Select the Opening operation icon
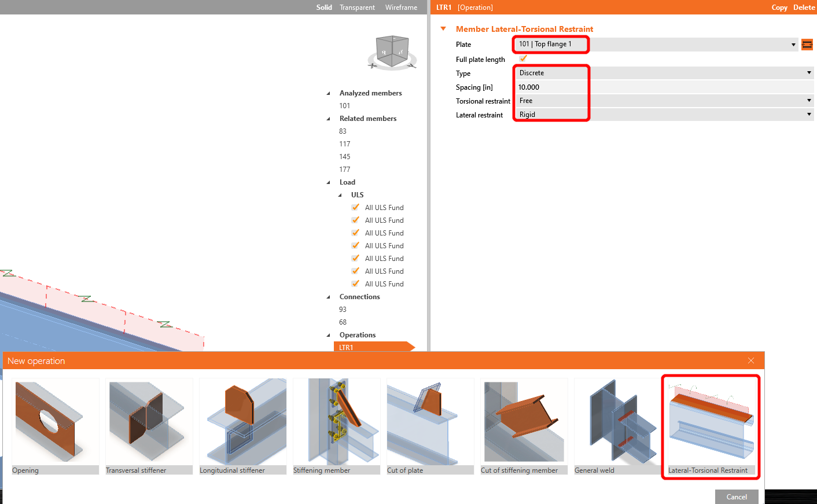817x504 pixels. (x=55, y=421)
